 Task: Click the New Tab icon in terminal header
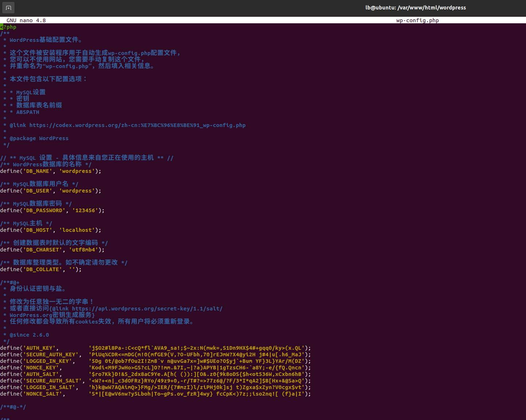tap(8, 7)
